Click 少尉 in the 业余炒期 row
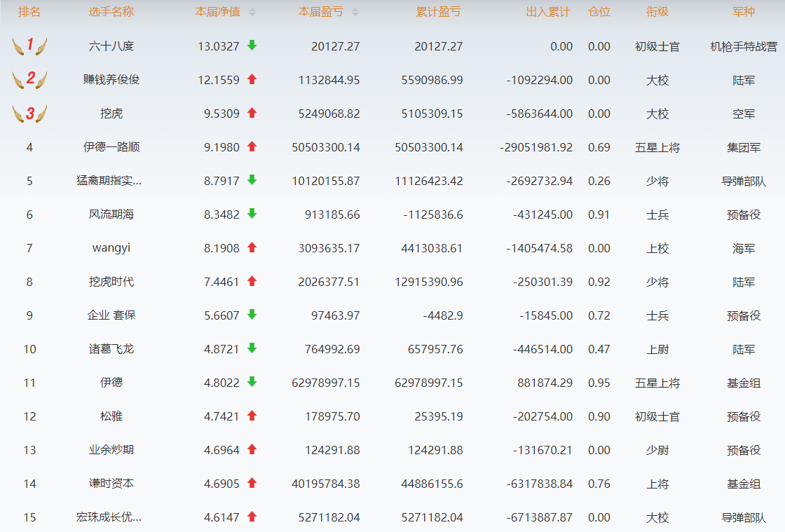This screenshot has width=785, height=532. click(x=657, y=450)
